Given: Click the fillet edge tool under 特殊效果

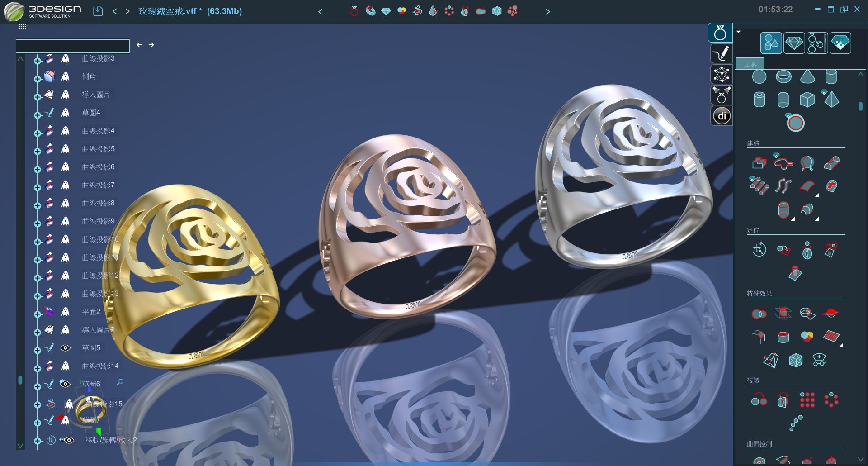Looking at the screenshot, I should click(759, 336).
